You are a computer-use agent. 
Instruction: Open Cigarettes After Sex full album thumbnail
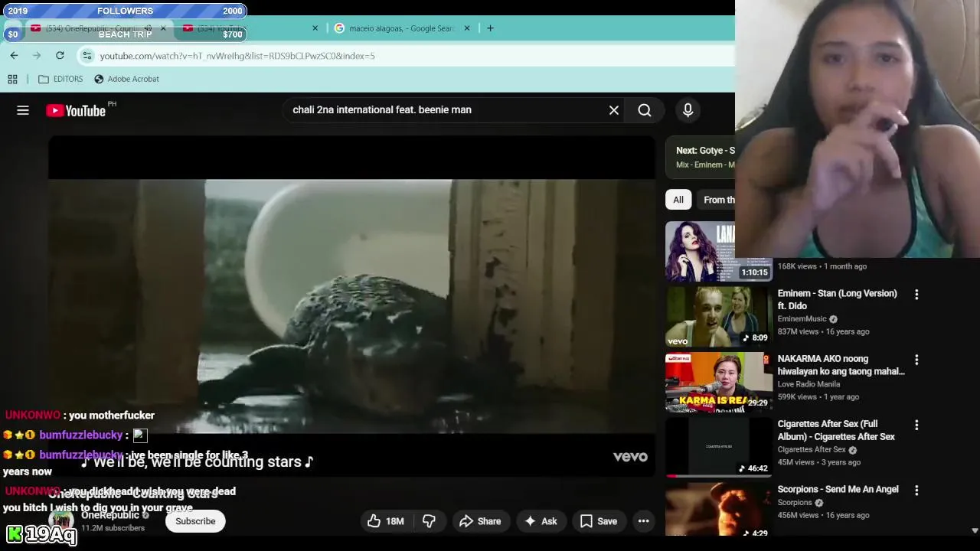[x=719, y=447]
